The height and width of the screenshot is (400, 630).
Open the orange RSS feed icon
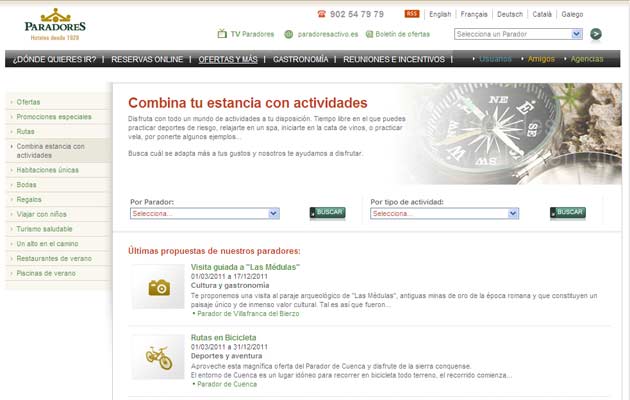(412, 14)
